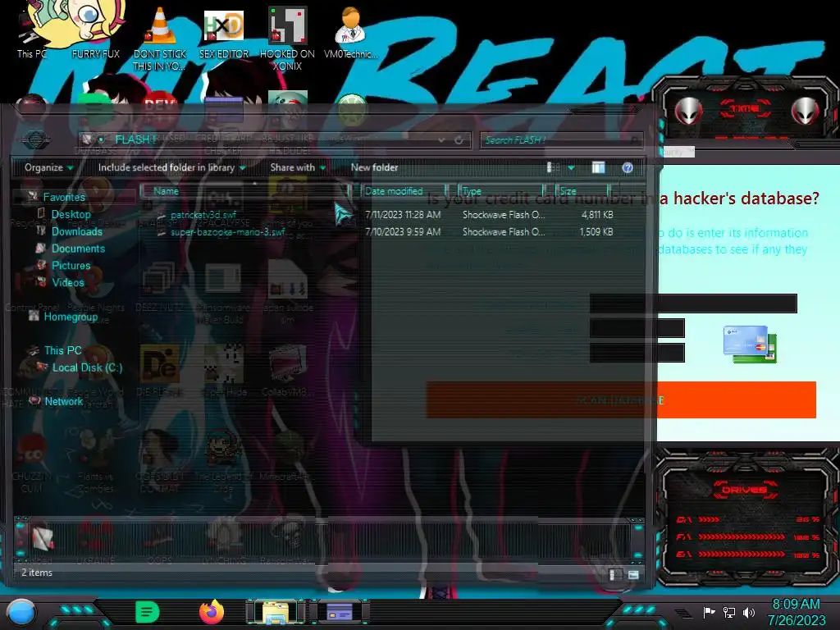Open the view options dropdown arrow
Viewport: 840px width, 630px height.
571,167
